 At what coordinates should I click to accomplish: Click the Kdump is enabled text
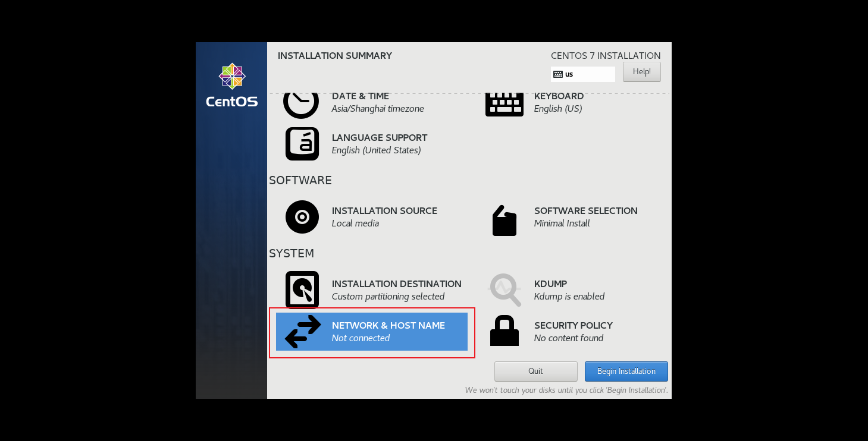click(569, 297)
